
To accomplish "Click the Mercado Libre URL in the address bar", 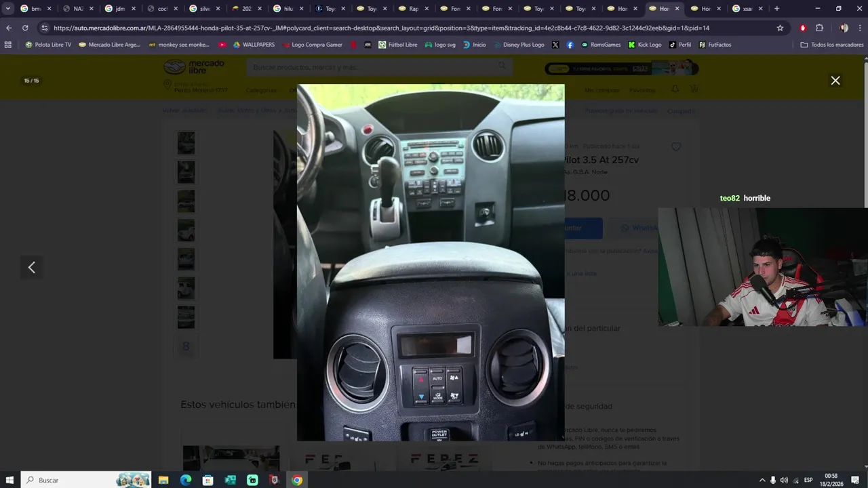I will click(x=381, y=28).
